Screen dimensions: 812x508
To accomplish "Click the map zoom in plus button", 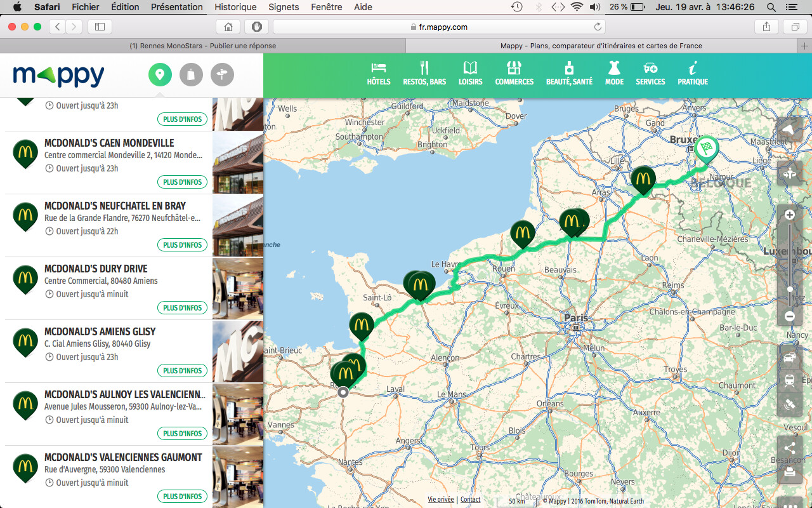I will [790, 215].
